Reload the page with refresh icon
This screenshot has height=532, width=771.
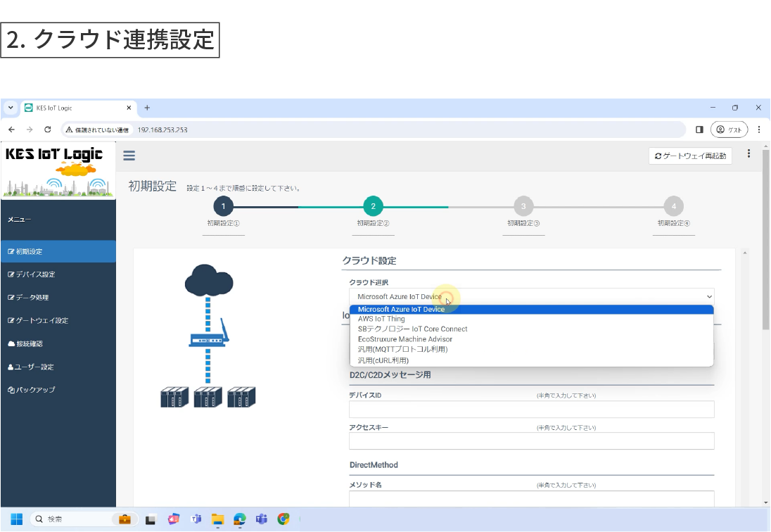pos(48,129)
